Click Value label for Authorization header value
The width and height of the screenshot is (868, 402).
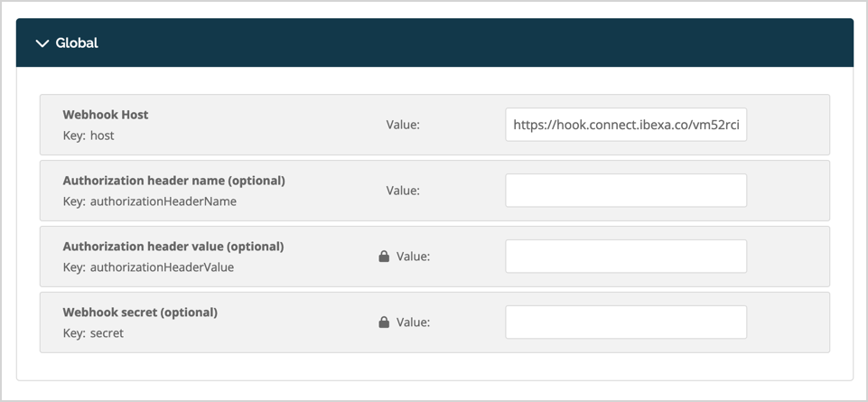pyautogui.click(x=413, y=257)
